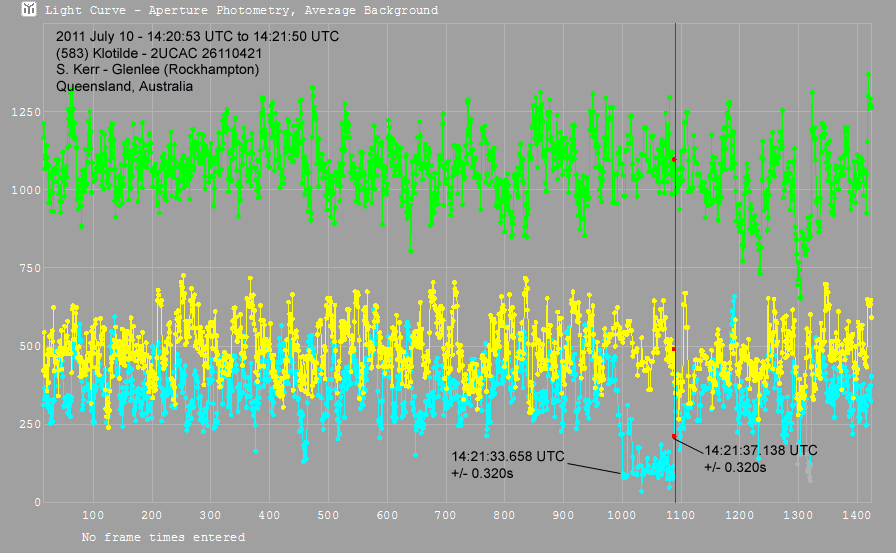The width and height of the screenshot is (896, 553).
Task: Click the x-axis frame label 900
Action: [563, 515]
